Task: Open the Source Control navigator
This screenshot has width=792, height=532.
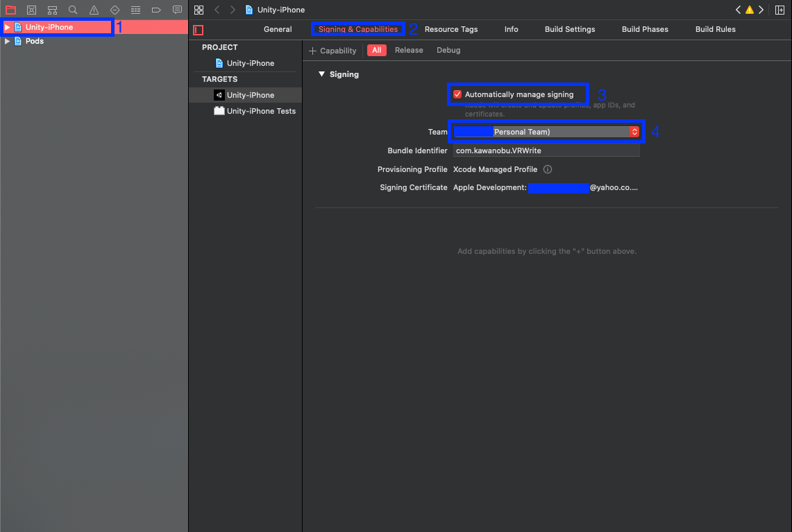Action: pos(31,10)
